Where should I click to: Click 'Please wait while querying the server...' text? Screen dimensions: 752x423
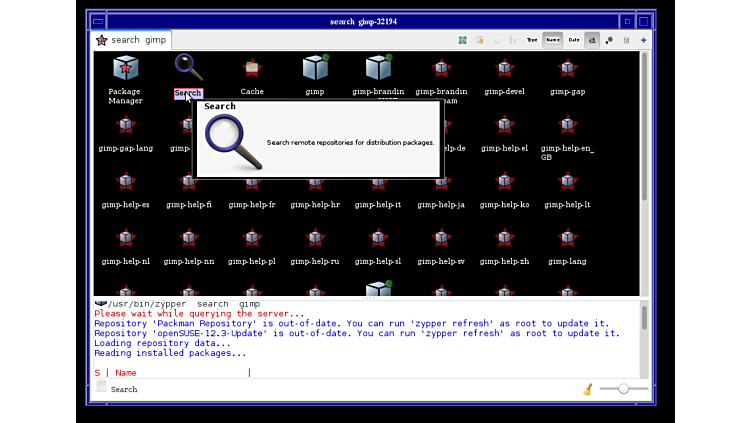point(199,314)
